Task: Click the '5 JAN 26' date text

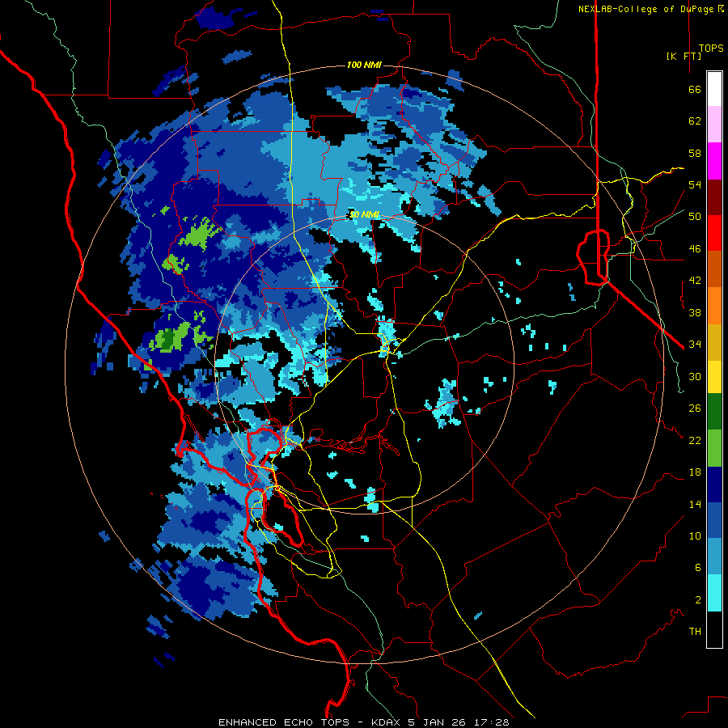Action: (x=437, y=722)
